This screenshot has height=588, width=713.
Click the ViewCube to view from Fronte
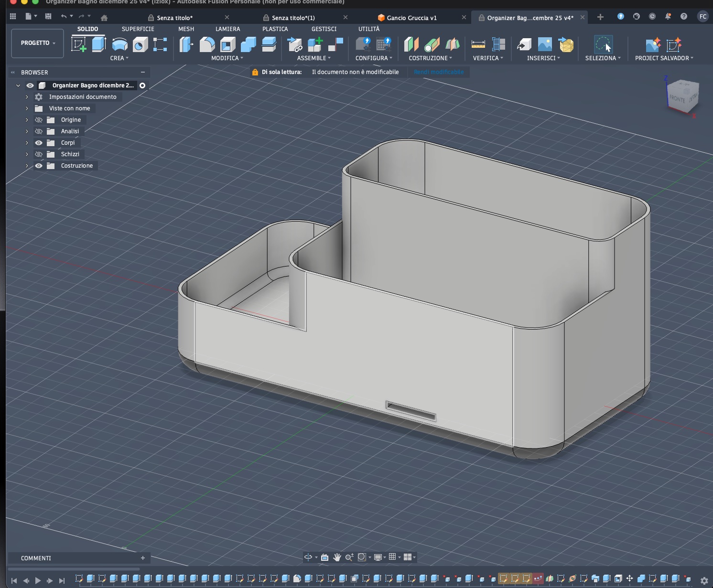[677, 98]
